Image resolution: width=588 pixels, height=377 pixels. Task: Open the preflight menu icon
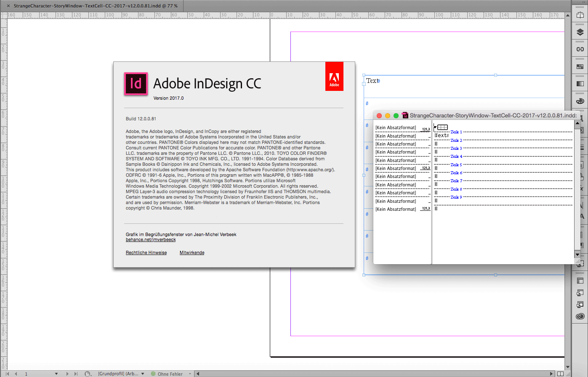tap(88, 374)
